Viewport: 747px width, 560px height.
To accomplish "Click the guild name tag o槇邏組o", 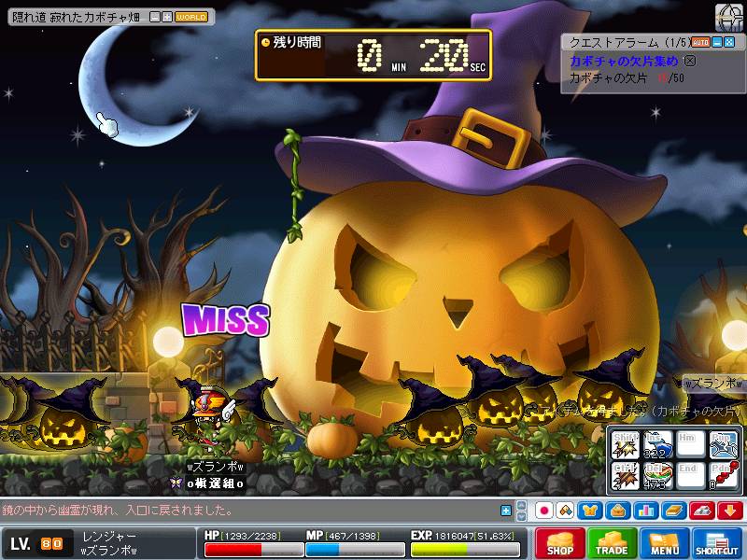I will (x=215, y=483).
